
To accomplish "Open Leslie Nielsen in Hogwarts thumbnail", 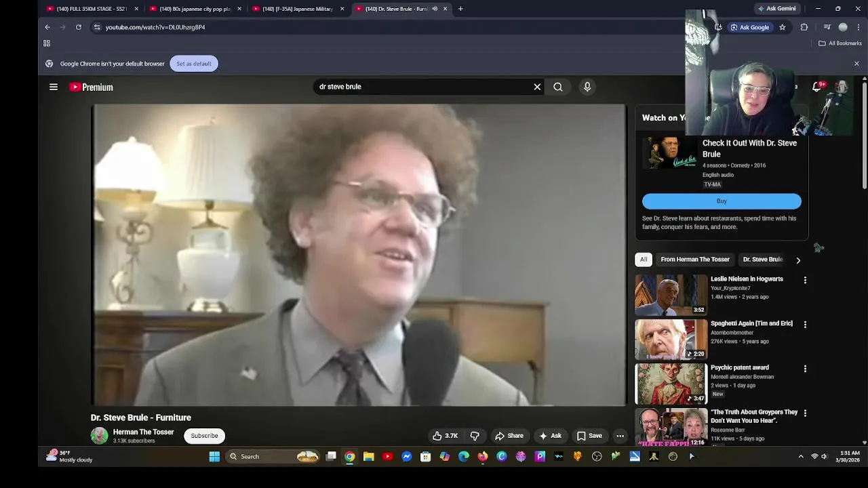I will (671, 295).
